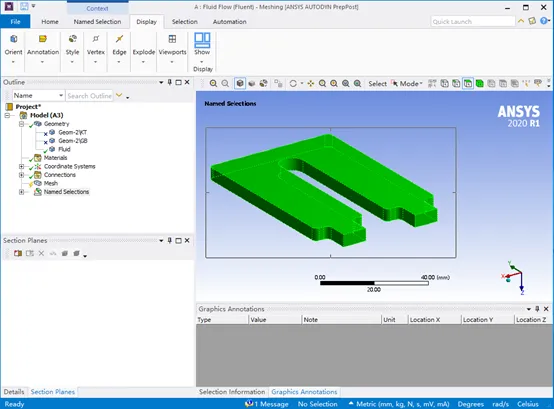This screenshot has width=554, height=409.
Task: Open the Automation ribbon tab
Action: [229, 22]
